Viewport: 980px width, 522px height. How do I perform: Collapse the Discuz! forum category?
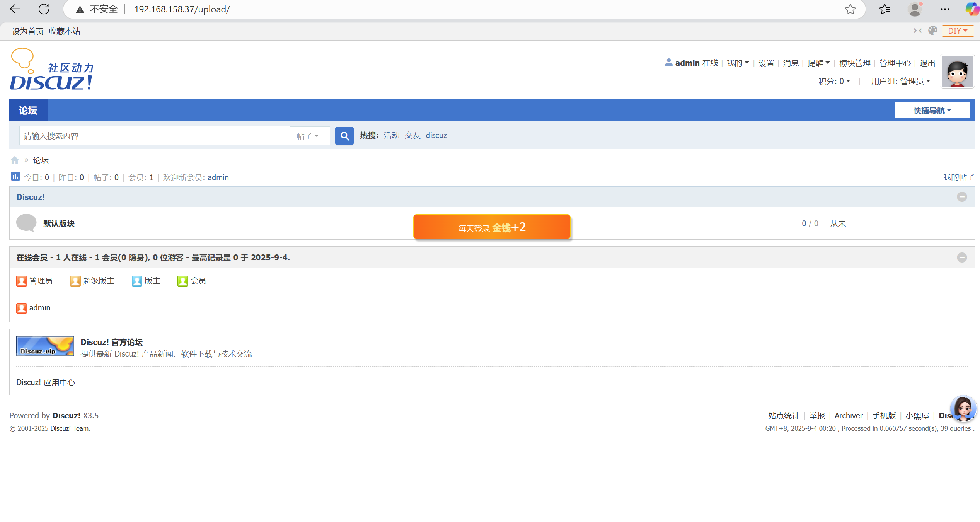pos(962,197)
